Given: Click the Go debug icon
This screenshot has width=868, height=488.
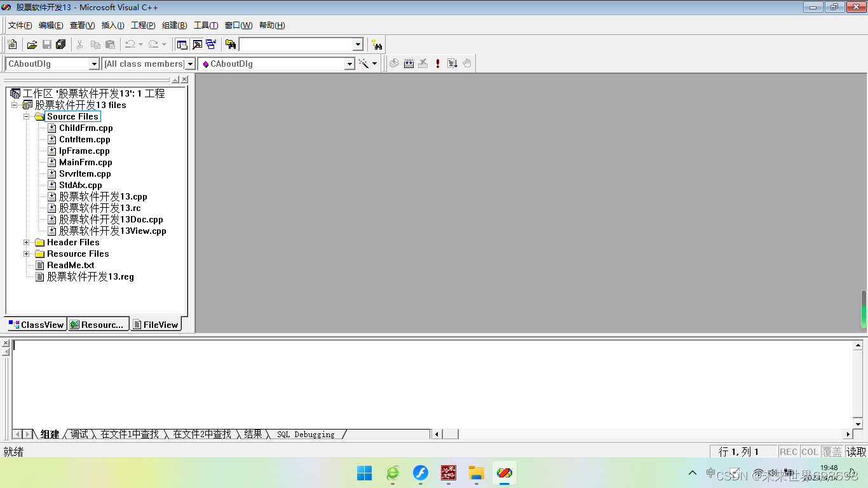Looking at the screenshot, I should click(452, 64).
